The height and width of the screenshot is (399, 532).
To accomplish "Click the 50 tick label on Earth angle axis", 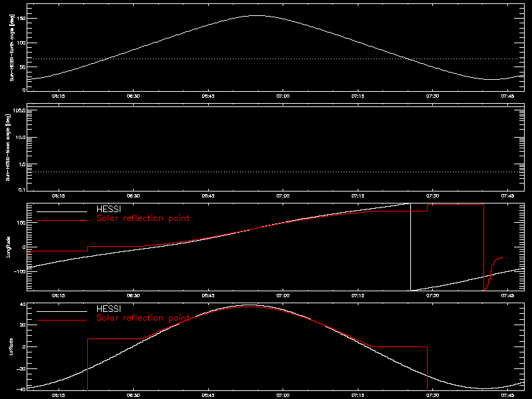I will click(x=23, y=67).
